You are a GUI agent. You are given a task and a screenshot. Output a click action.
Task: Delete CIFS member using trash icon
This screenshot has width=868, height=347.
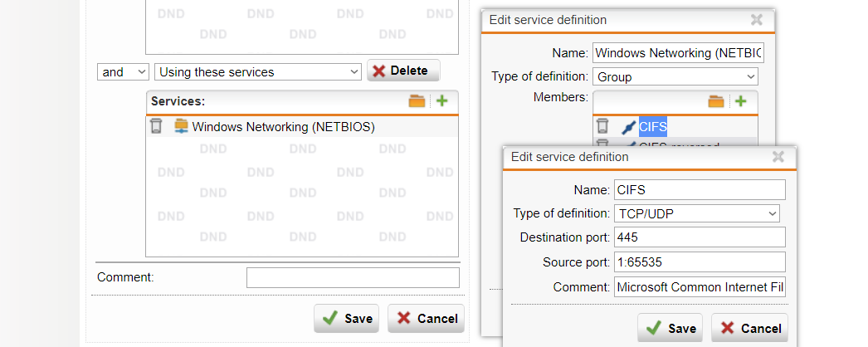tap(603, 126)
